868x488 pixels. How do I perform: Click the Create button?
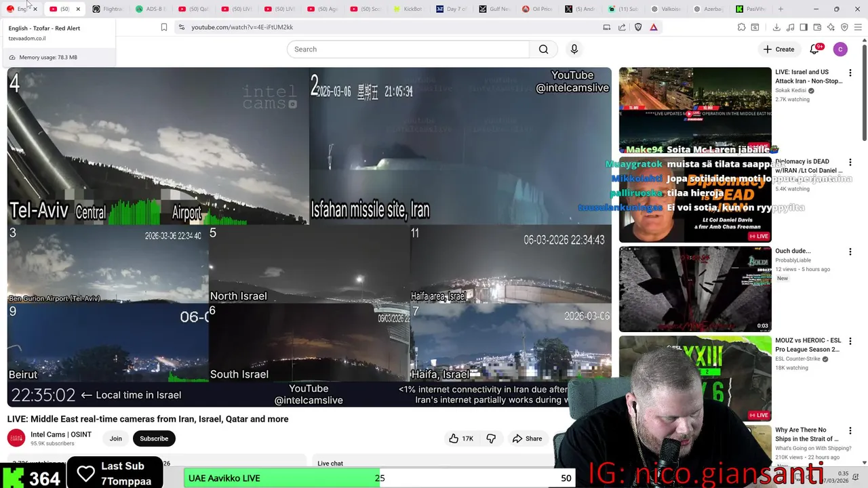(x=778, y=49)
